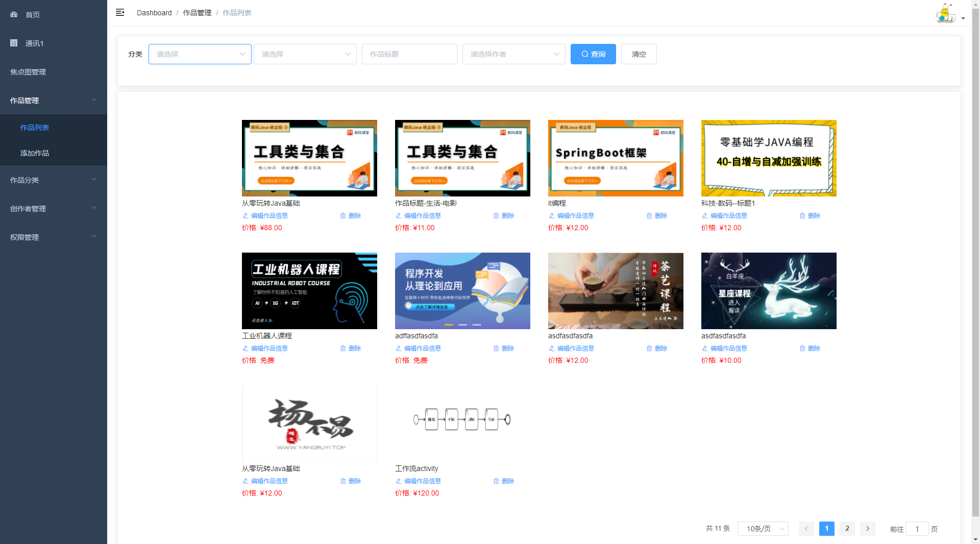This screenshot has height=544, width=980.
Task: Focus the 作品标题 search field
Action: click(x=409, y=54)
